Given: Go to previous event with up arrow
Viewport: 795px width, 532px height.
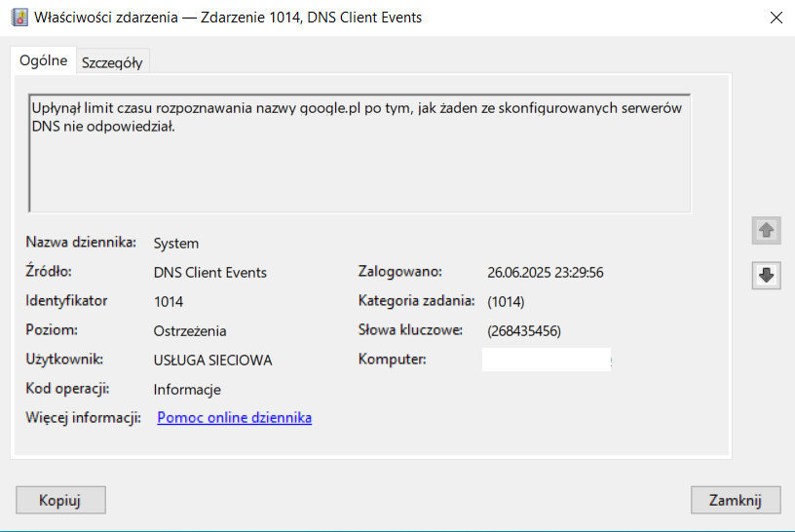Looking at the screenshot, I should click(767, 231).
